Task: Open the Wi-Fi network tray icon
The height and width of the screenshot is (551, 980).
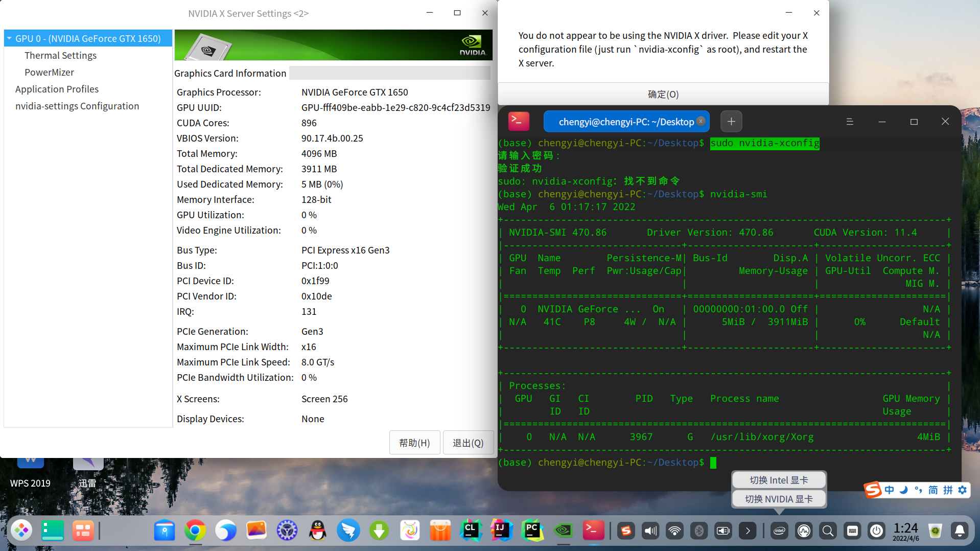Action: pos(674,531)
